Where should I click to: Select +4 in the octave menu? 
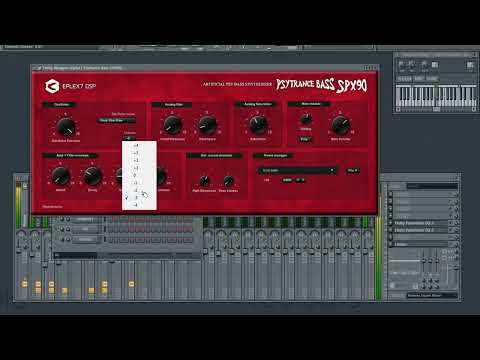(139, 145)
